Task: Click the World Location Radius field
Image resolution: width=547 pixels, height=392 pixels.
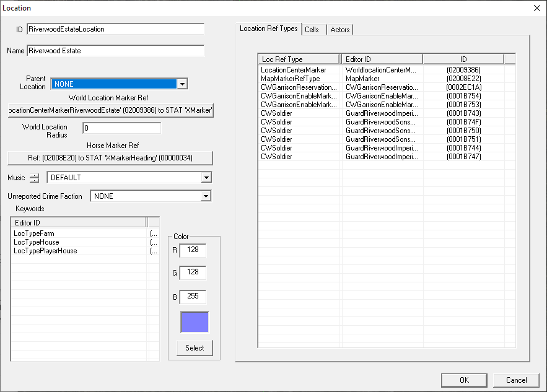Action: (x=121, y=128)
